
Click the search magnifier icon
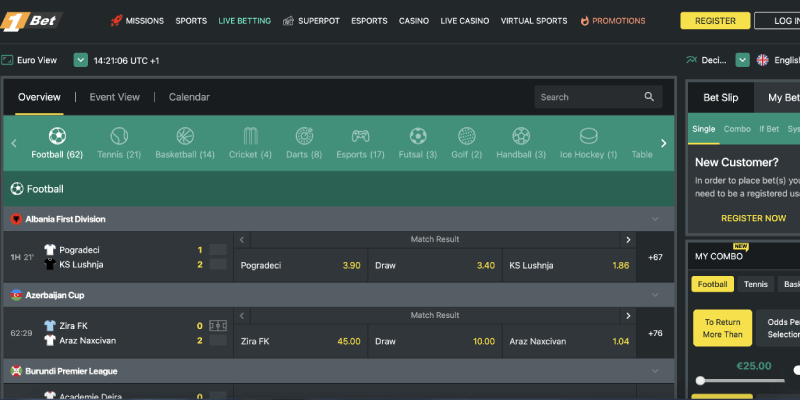[x=649, y=97]
